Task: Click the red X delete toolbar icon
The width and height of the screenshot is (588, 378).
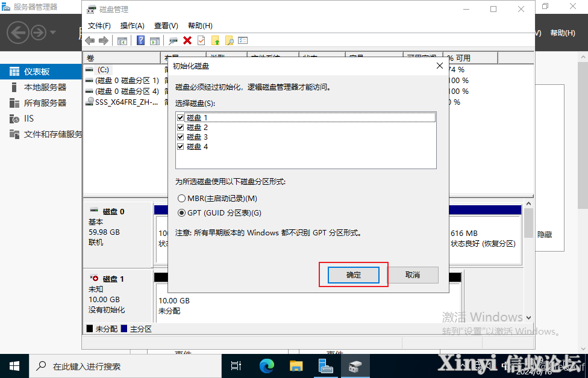Action: pos(187,40)
